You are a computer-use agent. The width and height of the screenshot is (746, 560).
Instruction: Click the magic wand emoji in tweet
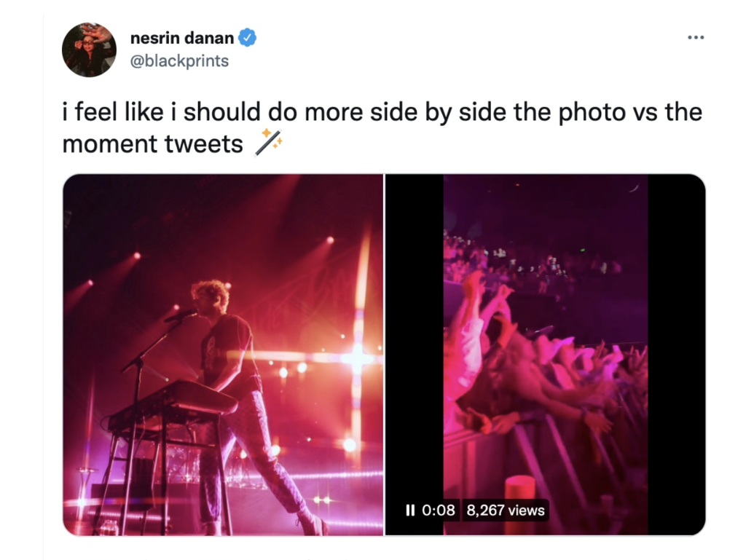(268, 142)
